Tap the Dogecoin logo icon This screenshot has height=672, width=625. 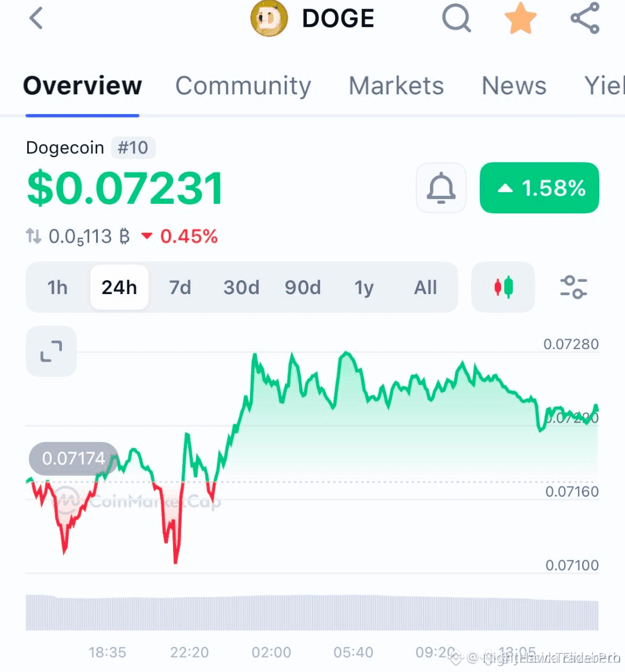pos(269,19)
